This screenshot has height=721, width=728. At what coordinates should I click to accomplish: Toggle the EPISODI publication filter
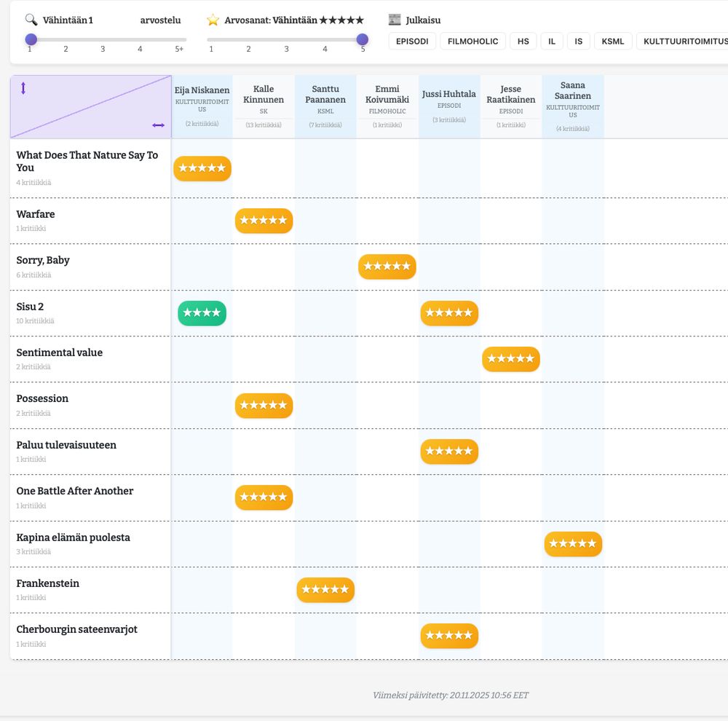coord(412,42)
